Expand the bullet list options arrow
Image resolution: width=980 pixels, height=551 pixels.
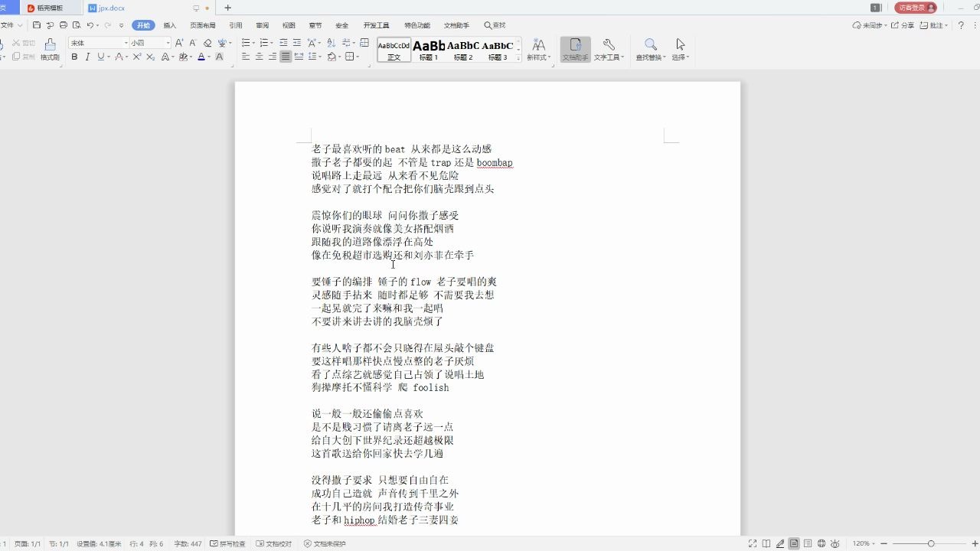click(x=253, y=43)
